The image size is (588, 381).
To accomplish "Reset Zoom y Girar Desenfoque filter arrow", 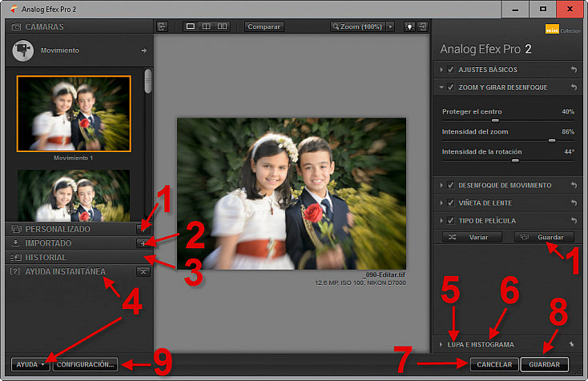I will (x=574, y=87).
